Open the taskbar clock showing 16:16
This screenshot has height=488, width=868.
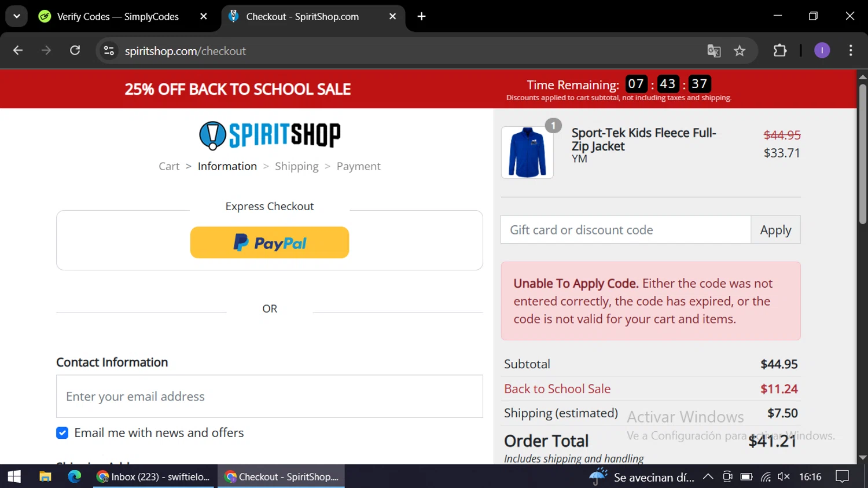tap(810, 477)
